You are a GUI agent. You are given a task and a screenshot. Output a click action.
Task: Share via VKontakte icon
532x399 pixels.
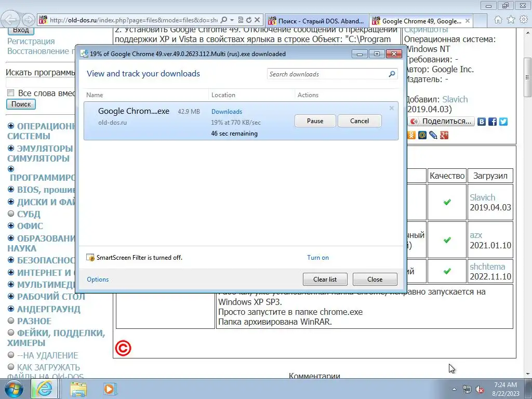pyautogui.click(x=482, y=122)
